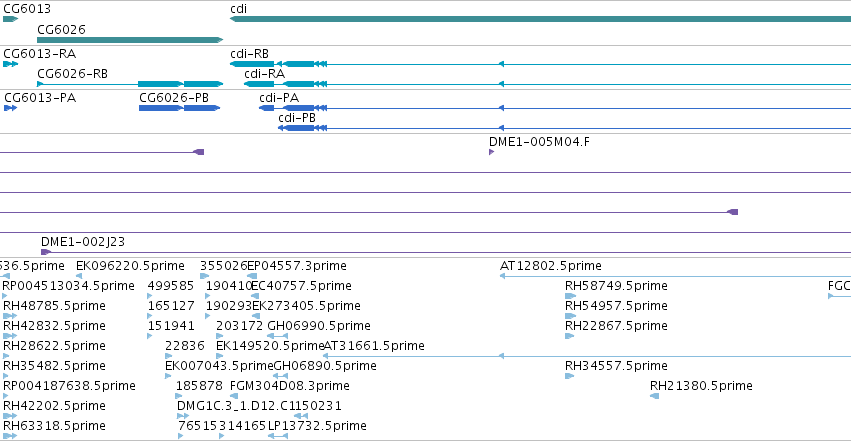Click the cdi-RB transcript
The height and width of the screenshot is (441, 851).
[540, 64]
